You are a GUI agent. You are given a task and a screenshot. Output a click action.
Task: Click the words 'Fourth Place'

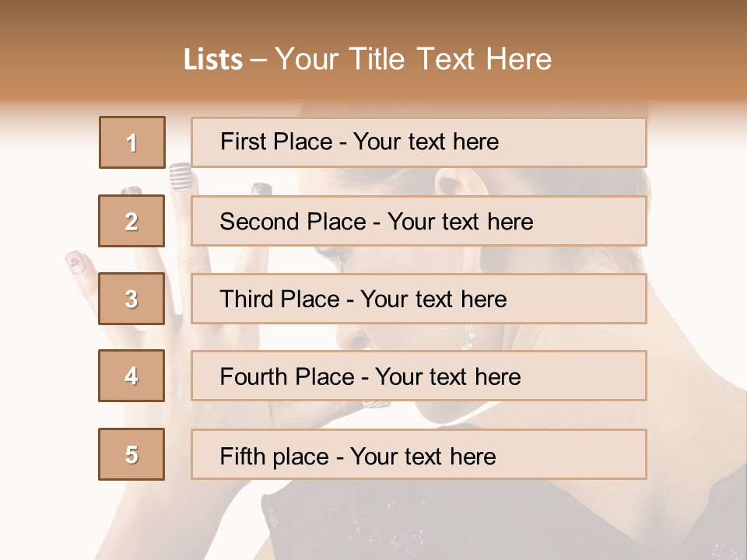click(x=287, y=376)
